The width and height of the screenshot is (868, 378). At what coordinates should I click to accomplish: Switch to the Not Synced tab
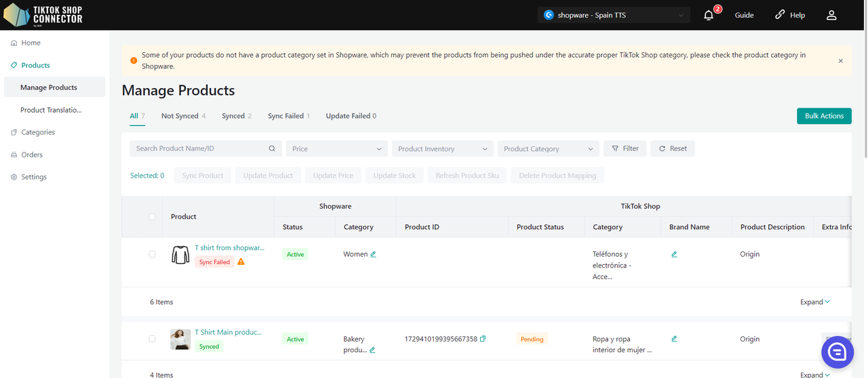[x=183, y=116]
